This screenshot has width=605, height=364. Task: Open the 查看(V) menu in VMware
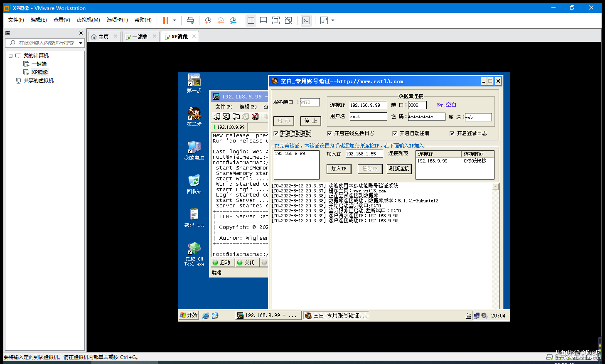pyautogui.click(x=61, y=20)
